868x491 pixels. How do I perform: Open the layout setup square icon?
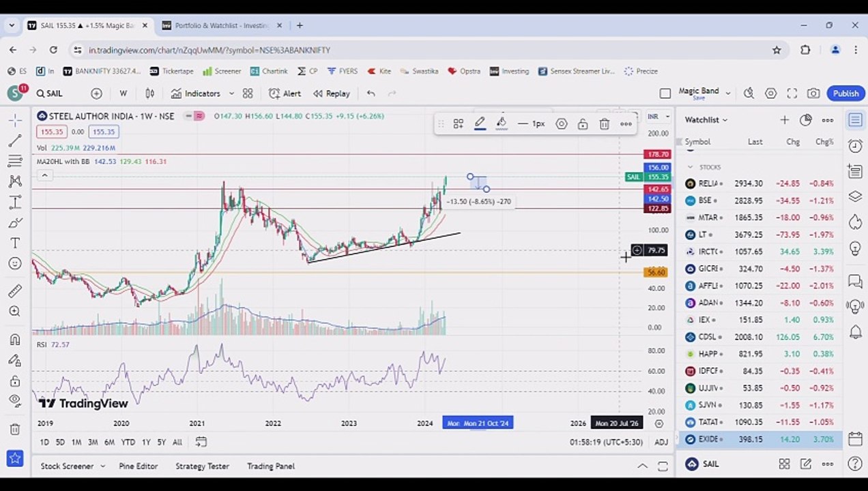(x=665, y=93)
